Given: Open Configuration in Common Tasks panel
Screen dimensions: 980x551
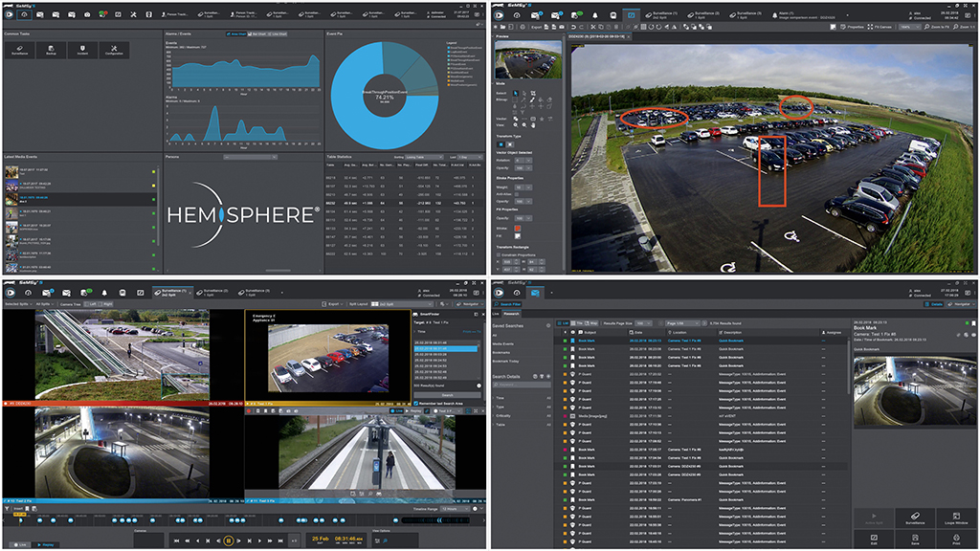Looking at the screenshot, I should pyautogui.click(x=114, y=51).
